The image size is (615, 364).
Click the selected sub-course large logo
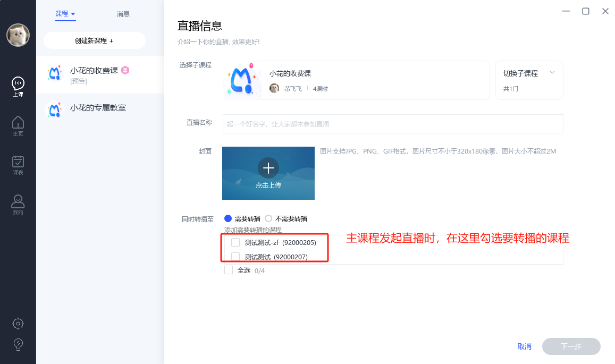click(x=242, y=80)
